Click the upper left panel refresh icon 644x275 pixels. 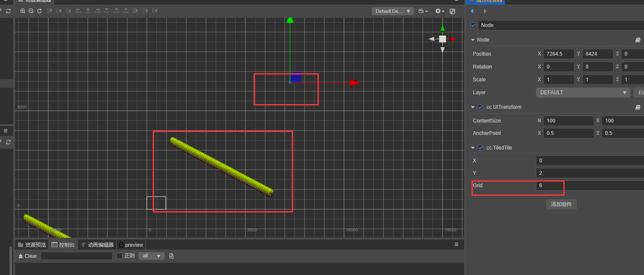click(x=8, y=11)
